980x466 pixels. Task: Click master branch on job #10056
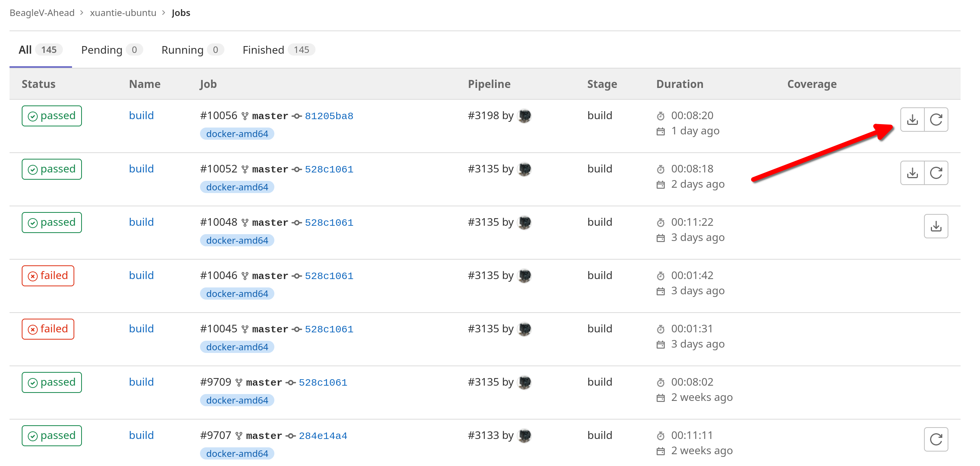[x=270, y=116]
